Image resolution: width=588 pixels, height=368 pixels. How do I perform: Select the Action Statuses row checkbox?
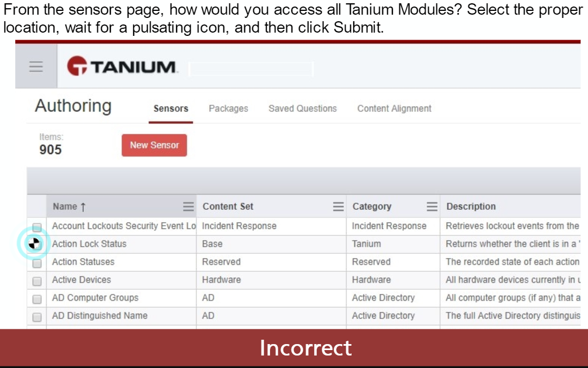point(37,263)
